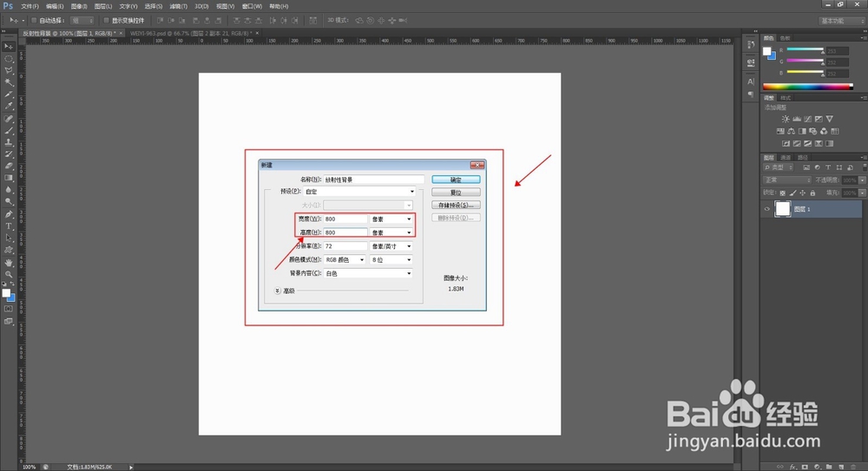
Task: Switch to the 样式 styles tab
Action: [786, 98]
